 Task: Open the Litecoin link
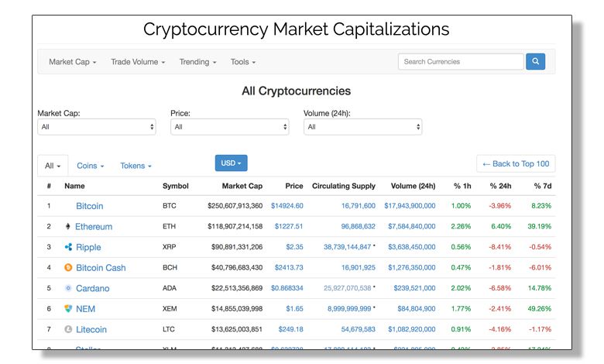tap(91, 330)
